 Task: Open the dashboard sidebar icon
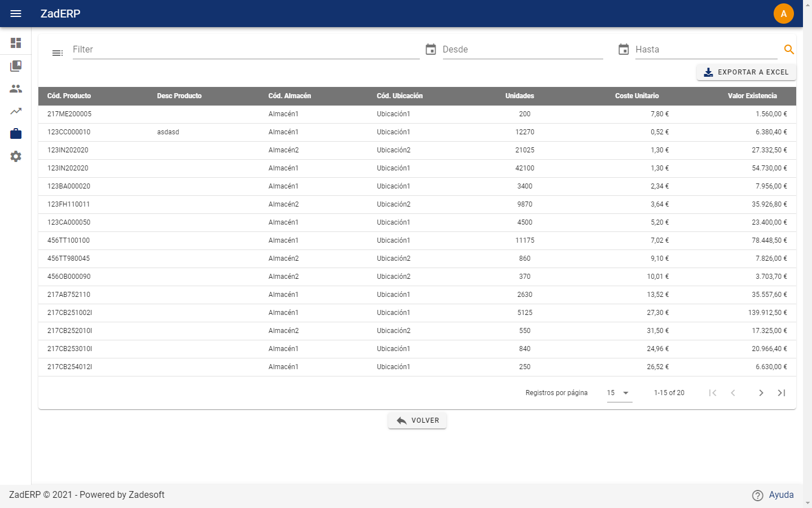16,43
